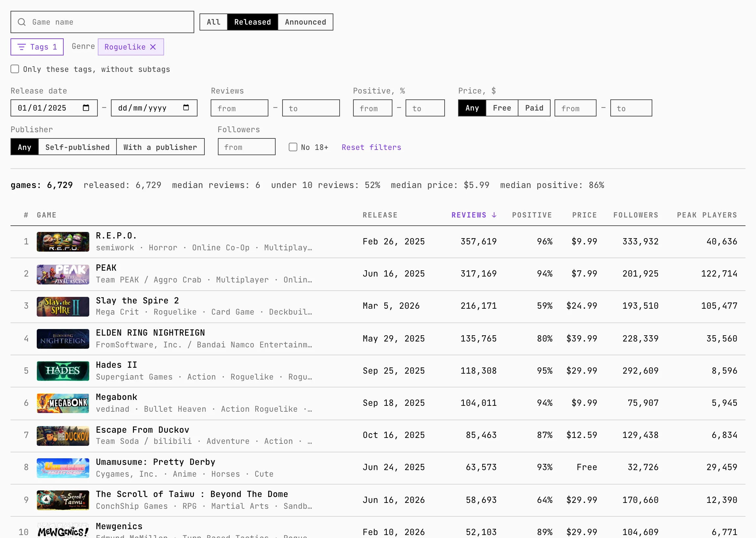Sort table by Peak Players column
This screenshot has width=756, height=538.
pyautogui.click(x=707, y=215)
